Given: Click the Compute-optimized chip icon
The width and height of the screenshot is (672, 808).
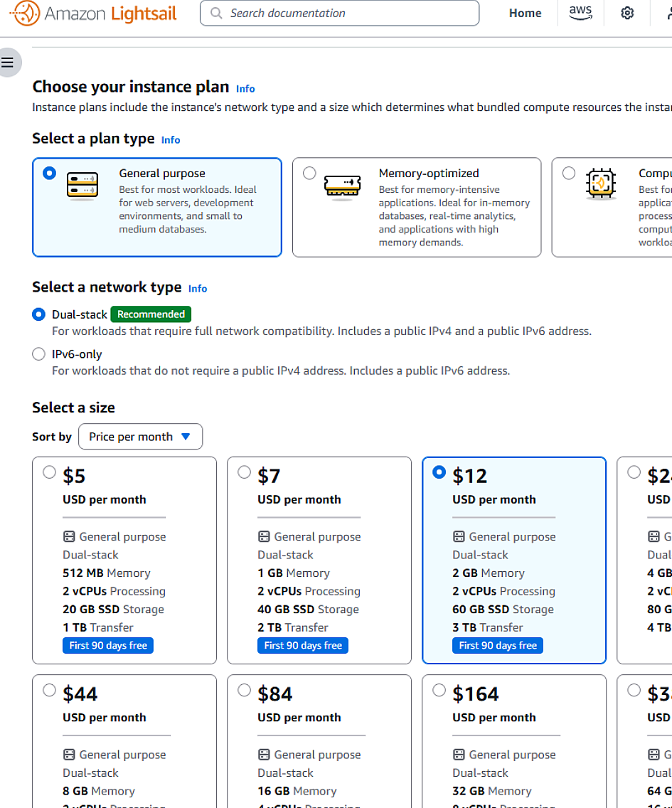Looking at the screenshot, I should (601, 183).
